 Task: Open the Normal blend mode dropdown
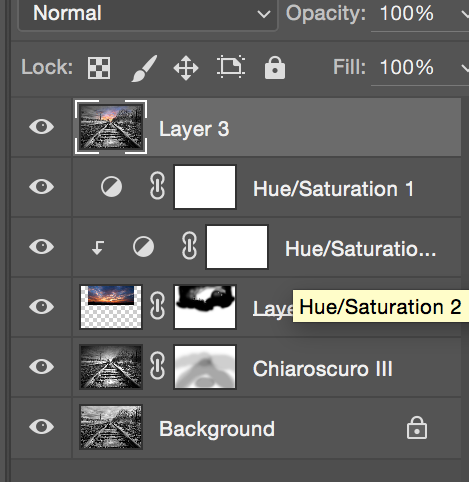(148, 14)
